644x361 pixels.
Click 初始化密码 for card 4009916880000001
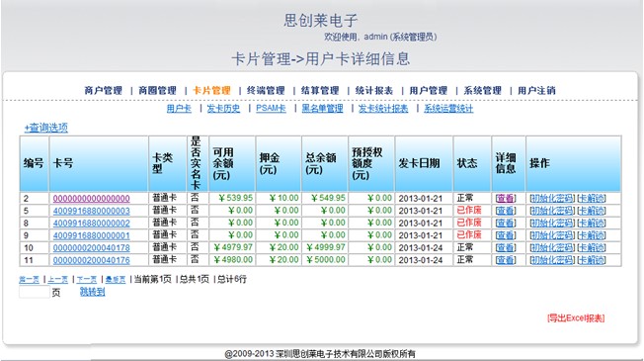(x=552, y=235)
